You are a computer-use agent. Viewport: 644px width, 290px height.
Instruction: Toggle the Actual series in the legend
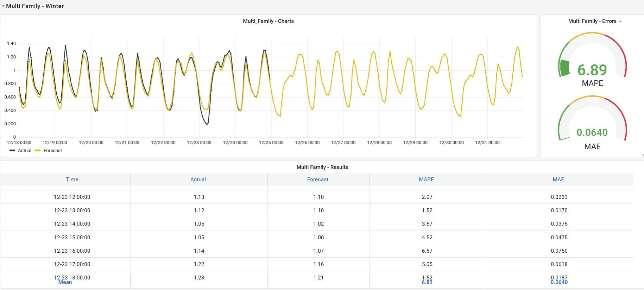(25, 151)
